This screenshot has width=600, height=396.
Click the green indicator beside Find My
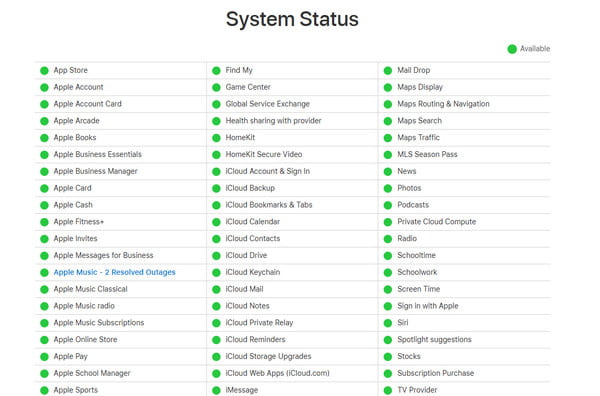(x=216, y=71)
